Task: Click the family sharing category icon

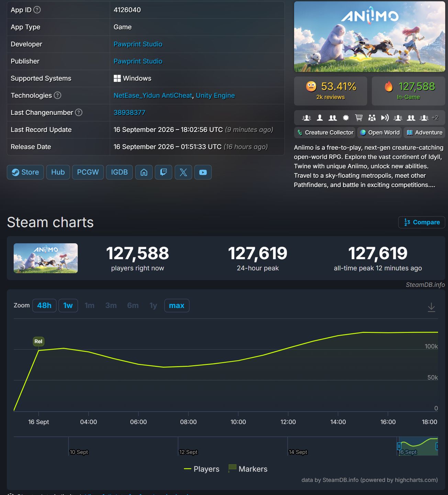Action: coord(372,118)
